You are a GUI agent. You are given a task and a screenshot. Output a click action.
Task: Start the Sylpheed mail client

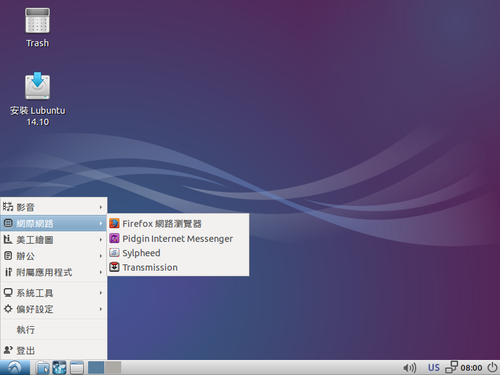coord(178,253)
